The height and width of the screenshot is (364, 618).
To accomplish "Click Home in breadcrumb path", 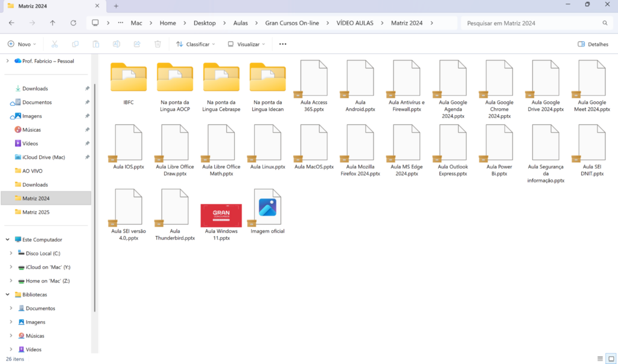I will pos(168,24).
